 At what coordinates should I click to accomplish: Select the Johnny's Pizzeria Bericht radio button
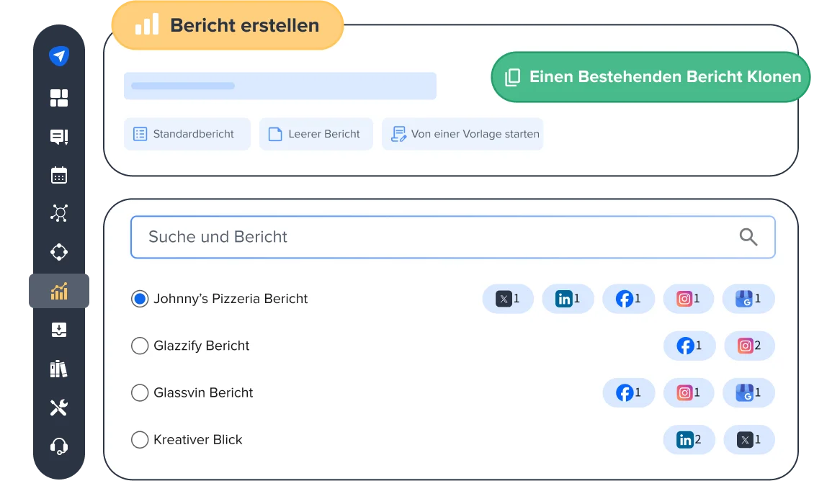click(140, 299)
